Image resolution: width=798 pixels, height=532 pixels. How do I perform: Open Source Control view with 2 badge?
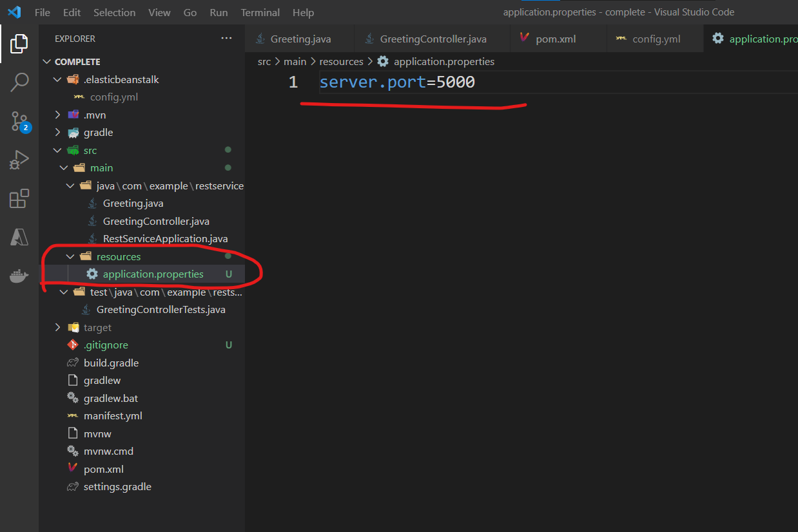pos(19,121)
